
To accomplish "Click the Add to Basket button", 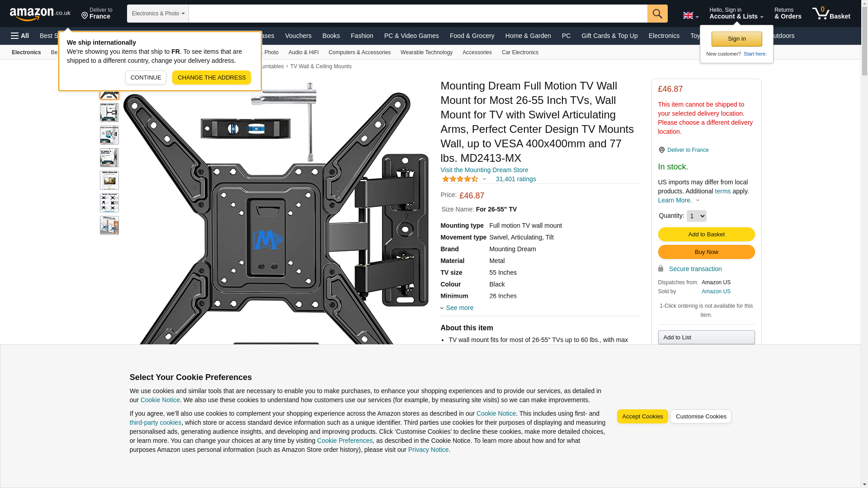I will coord(706,235).
